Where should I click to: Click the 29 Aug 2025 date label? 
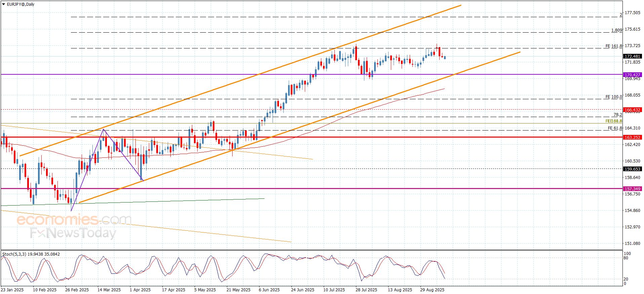(x=432, y=290)
